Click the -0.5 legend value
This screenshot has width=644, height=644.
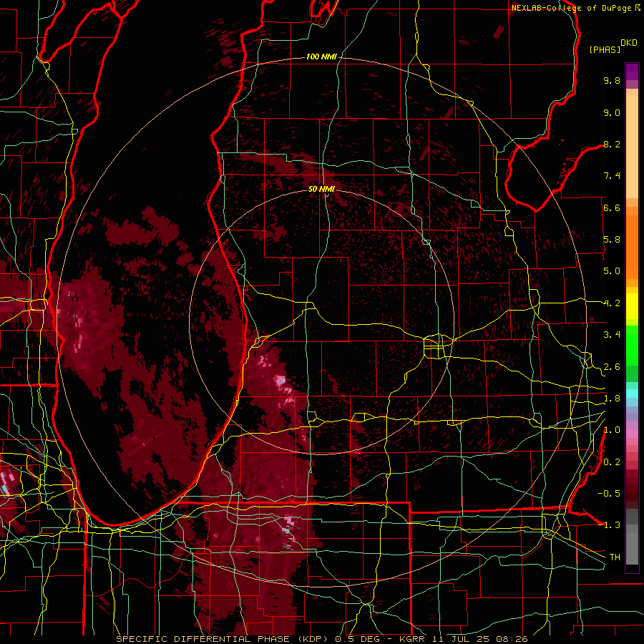pos(609,494)
